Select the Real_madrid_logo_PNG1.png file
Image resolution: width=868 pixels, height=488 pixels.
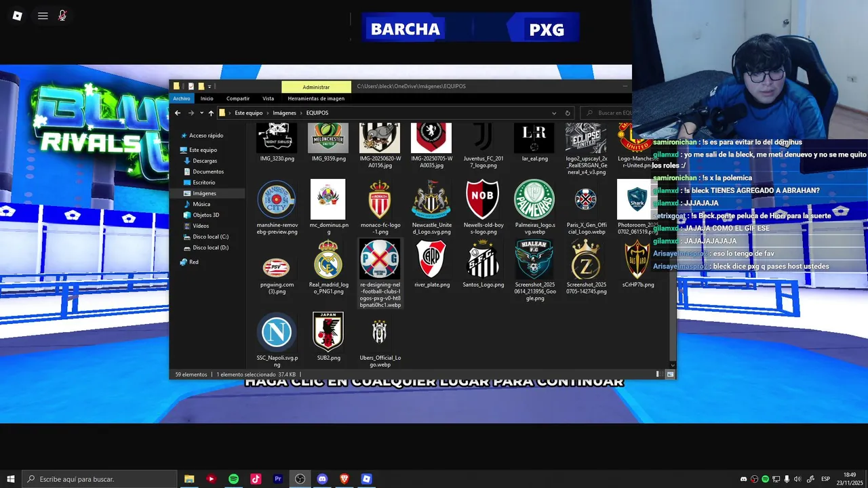click(x=328, y=267)
